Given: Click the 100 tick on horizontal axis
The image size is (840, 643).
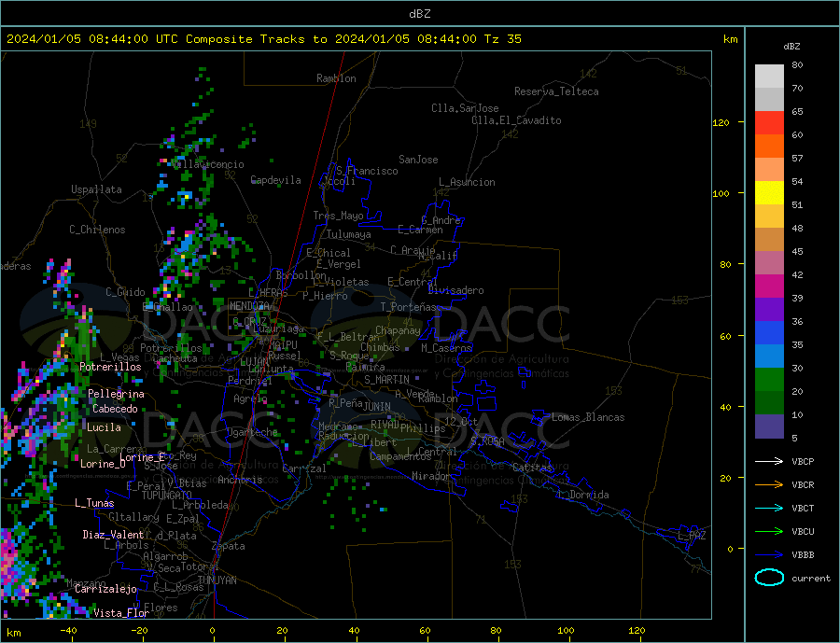Looking at the screenshot, I should click(x=566, y=631).
